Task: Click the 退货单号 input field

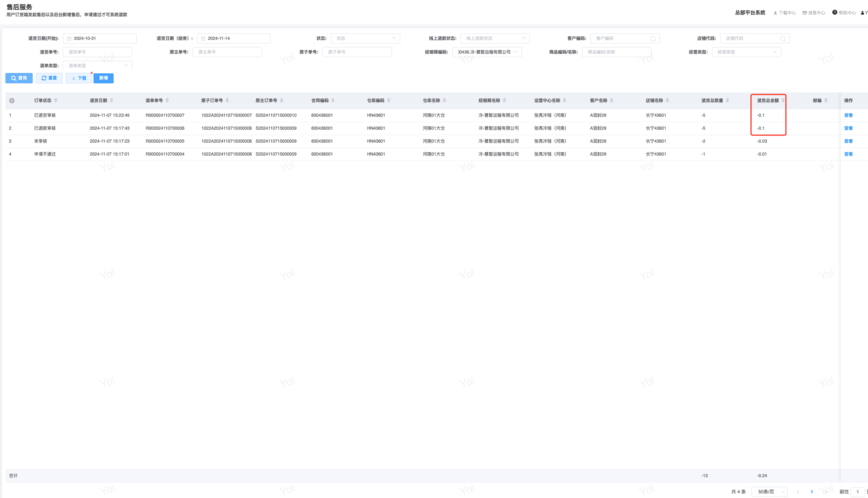Action: click(97, 52)
